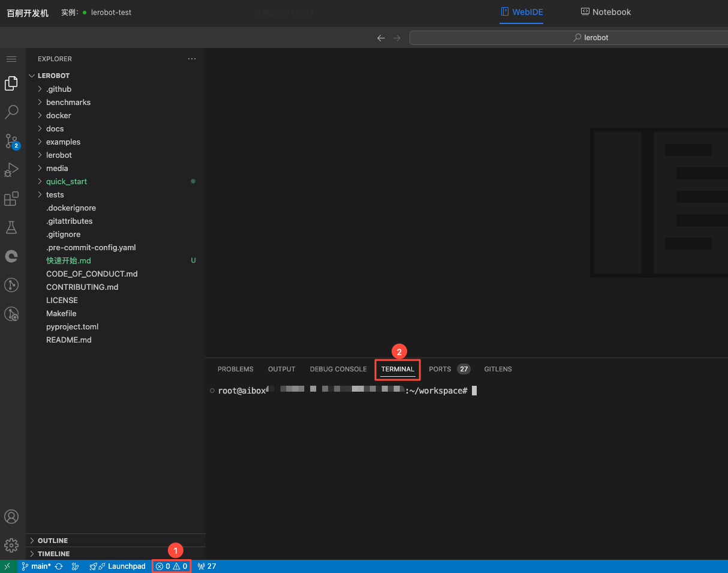Switch to the Notebook tab
Viewport: 728px width, 573px height.
point(606,12)
